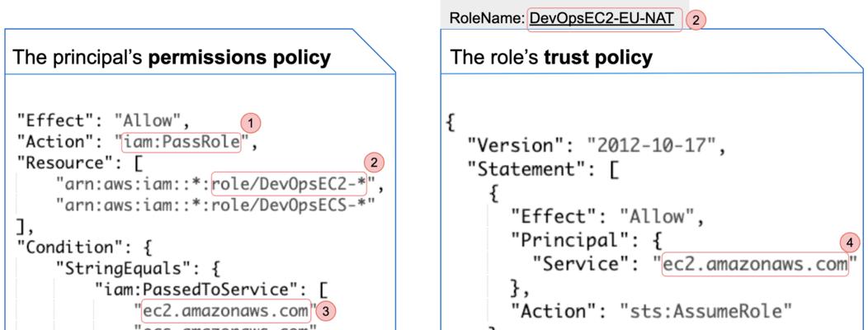
Task: Click "Effect": "Allow" in the trust policy
Action: 606,216
